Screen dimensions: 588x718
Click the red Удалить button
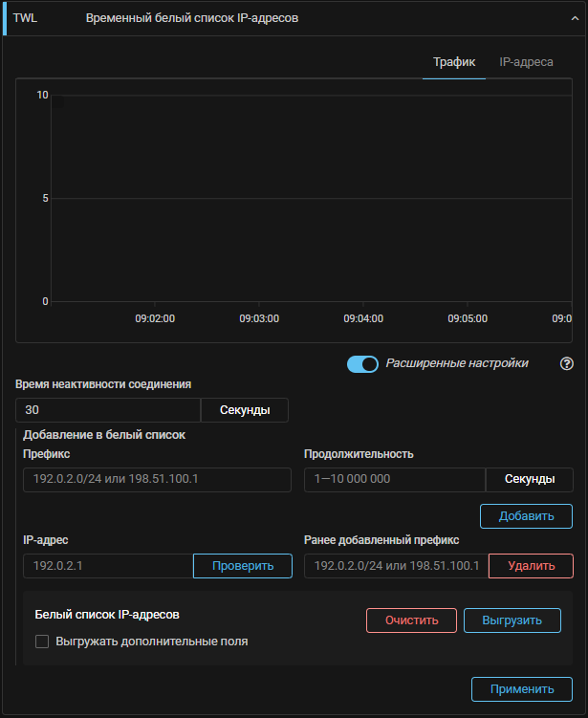pos(531,566)
